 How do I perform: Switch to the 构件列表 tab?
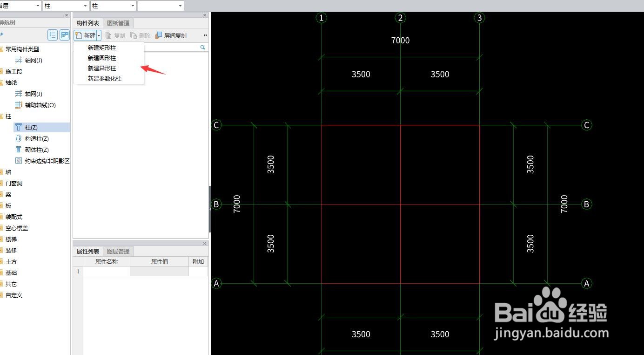tap(88, 23)
